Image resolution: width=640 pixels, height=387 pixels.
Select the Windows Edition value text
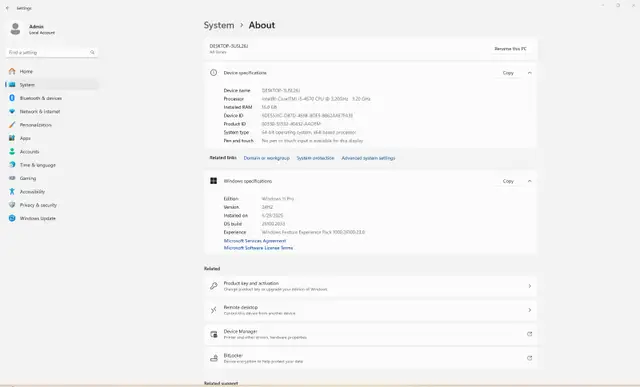pyautogui.click(x=278, y=199)
